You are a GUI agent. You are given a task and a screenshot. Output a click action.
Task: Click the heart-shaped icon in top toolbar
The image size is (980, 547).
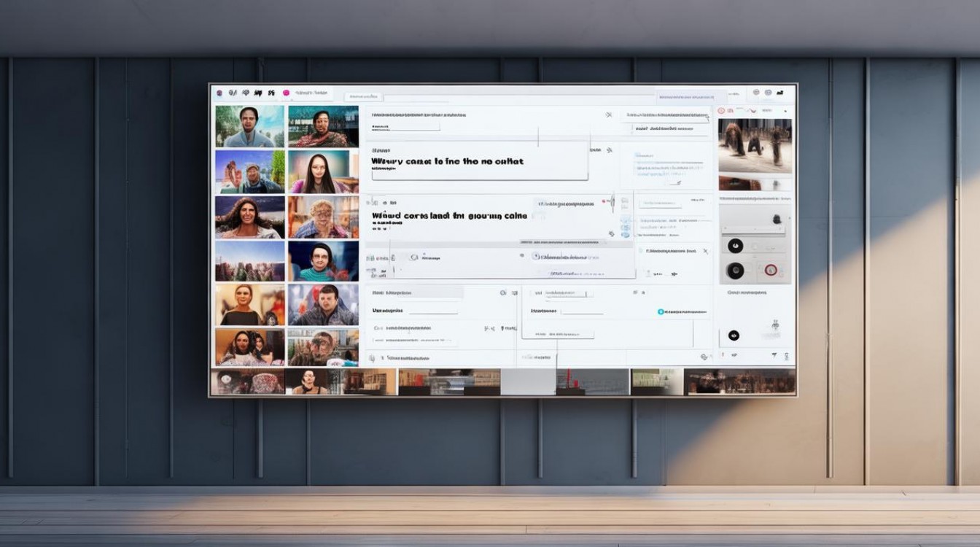(246, 93)
